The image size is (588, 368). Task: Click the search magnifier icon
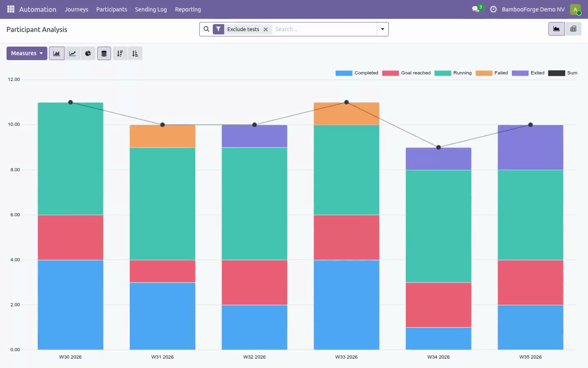pyautogui.click(x=206, y=29)
